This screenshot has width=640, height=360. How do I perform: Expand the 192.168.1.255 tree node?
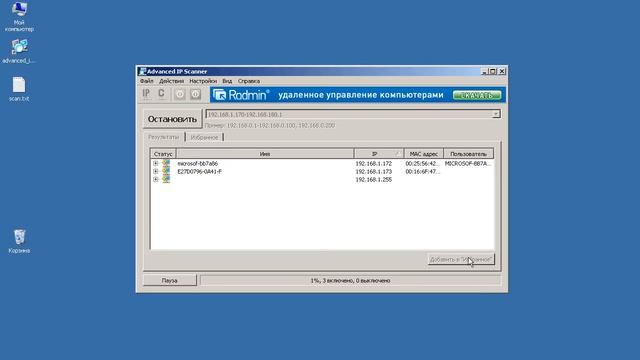pos(156,179)
